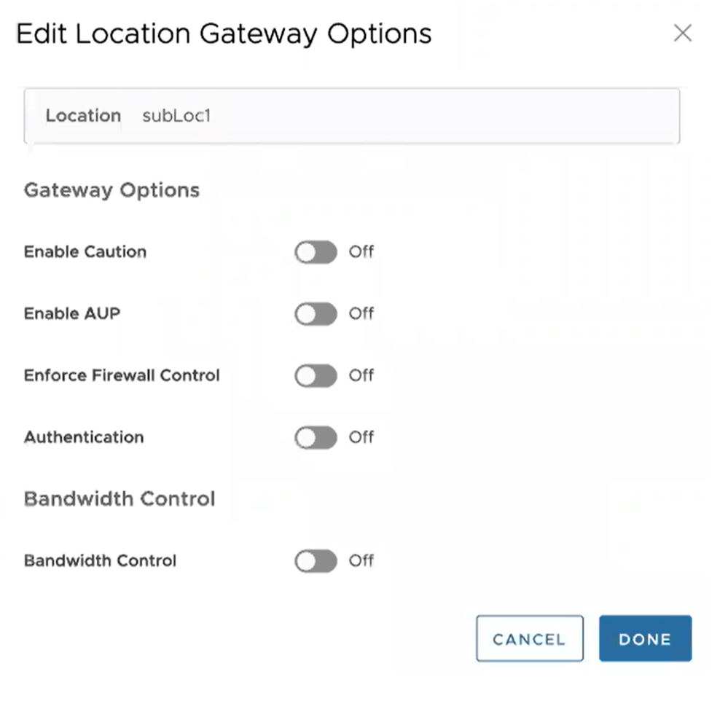Click the dialog title Edit Location Gateway Options
The height and width of the screenshot is (701, 728).
(x=224, y=34)
